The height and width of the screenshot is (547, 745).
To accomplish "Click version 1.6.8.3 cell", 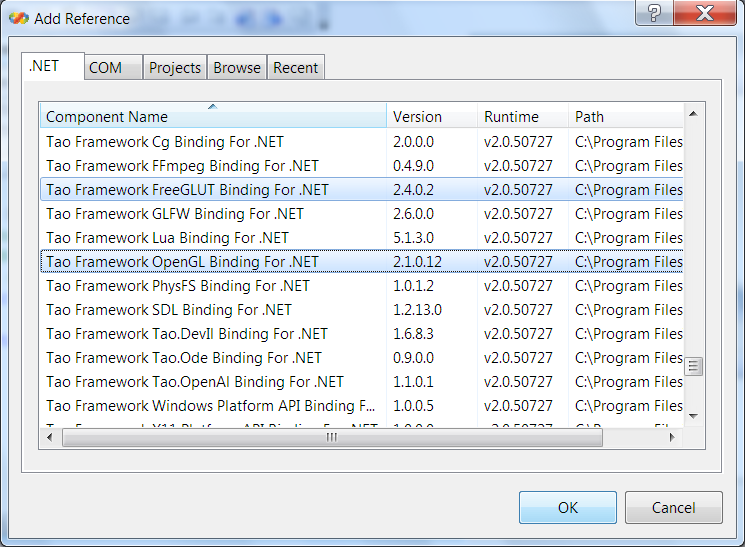I will 413,334.
